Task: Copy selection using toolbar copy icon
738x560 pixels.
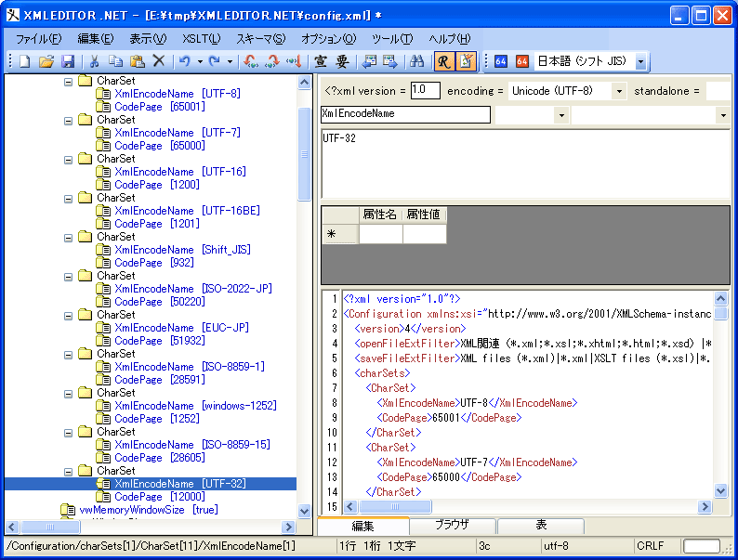Action: tap(116, 61)
